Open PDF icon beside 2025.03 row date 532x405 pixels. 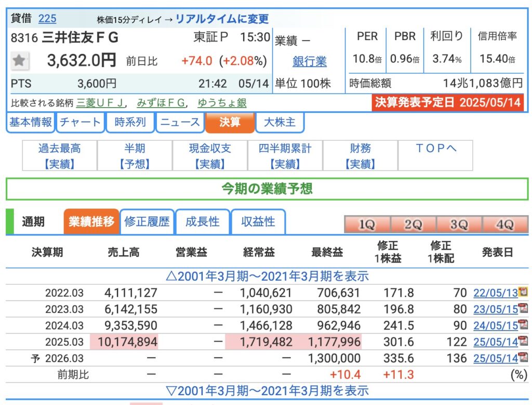[x=523, y=341]
